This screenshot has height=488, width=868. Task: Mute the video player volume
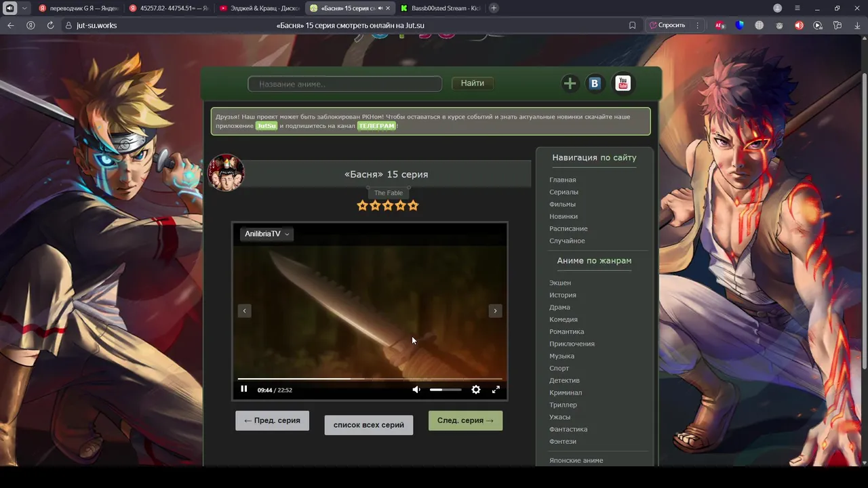pyautogui.click(x=416, y=390)
